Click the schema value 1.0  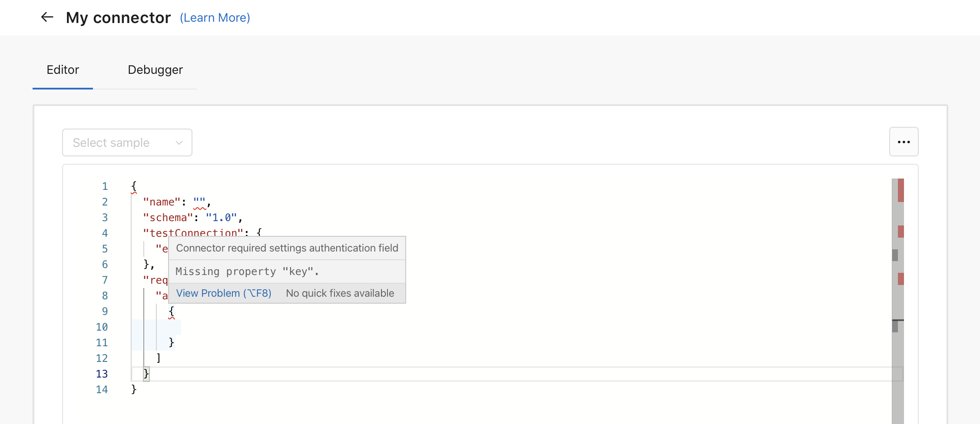pyautogui.click(x=222, y=217)
